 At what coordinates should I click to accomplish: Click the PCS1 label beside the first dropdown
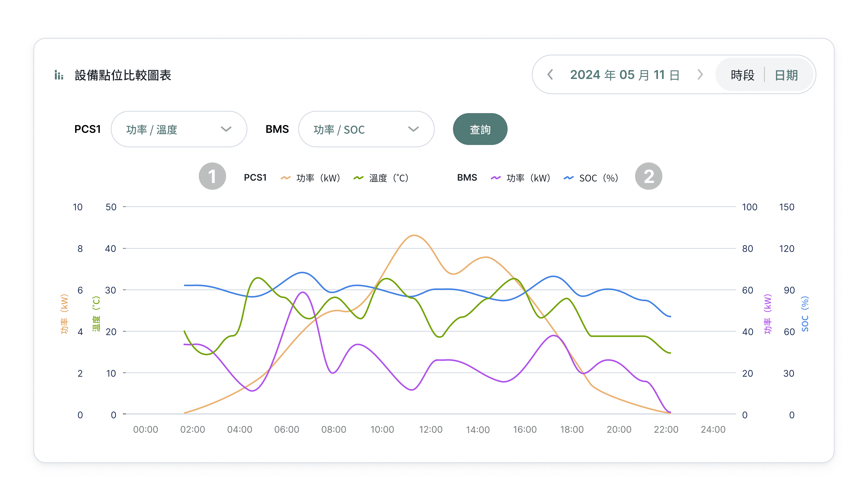[87, 129]
